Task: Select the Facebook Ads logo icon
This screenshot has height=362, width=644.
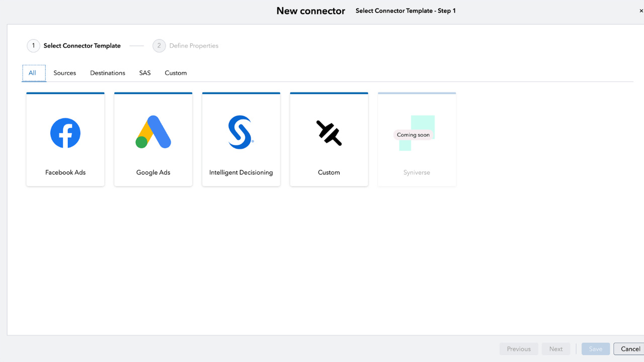Action: tap(65, 133)
